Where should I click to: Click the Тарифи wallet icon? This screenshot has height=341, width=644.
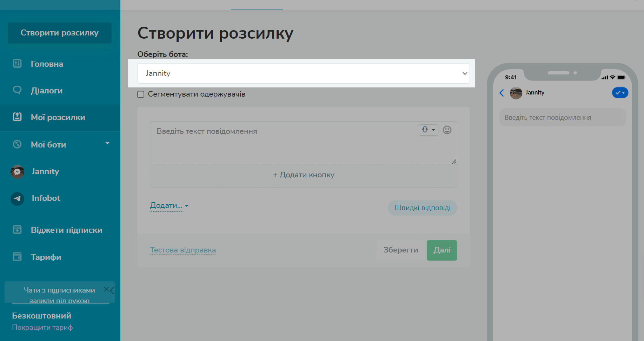click(17, 257)
